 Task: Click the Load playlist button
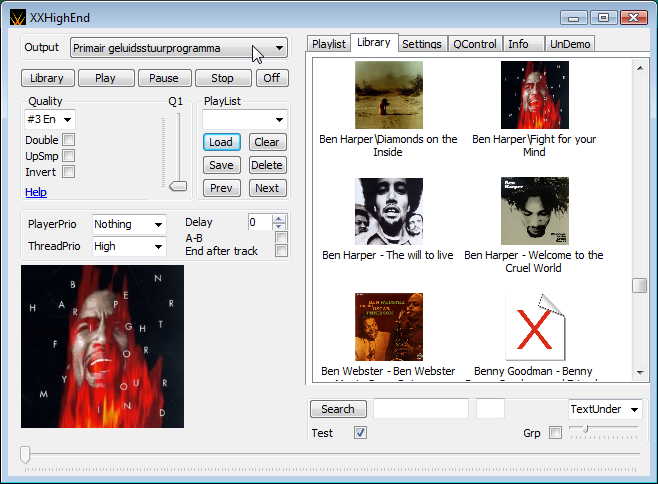pyautogui.click(x=222, y=142)
